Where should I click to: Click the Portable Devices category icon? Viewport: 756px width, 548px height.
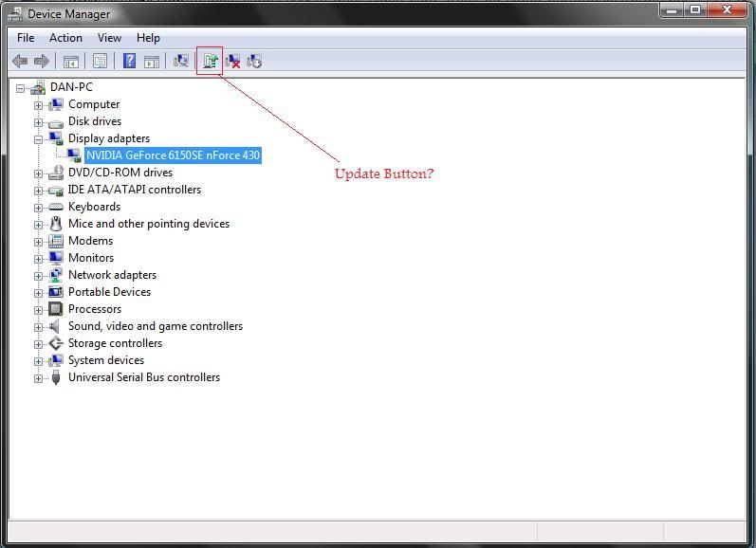pyautogui.click(x=56, y=292)
